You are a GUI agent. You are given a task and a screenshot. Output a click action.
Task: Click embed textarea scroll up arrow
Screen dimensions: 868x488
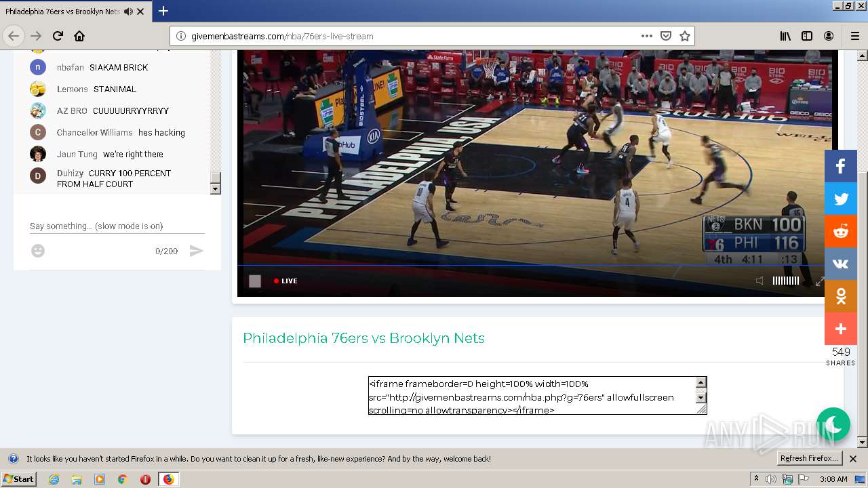click(x=701, y=383)
